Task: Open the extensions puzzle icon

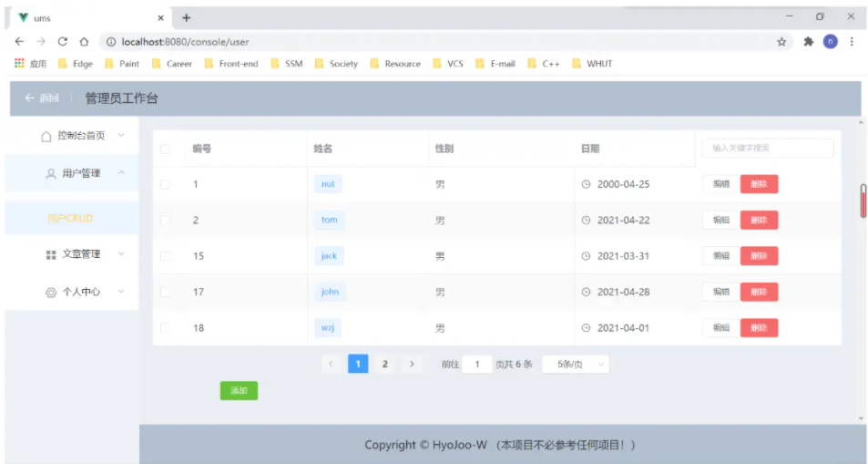Action: (x=809, y=42)
